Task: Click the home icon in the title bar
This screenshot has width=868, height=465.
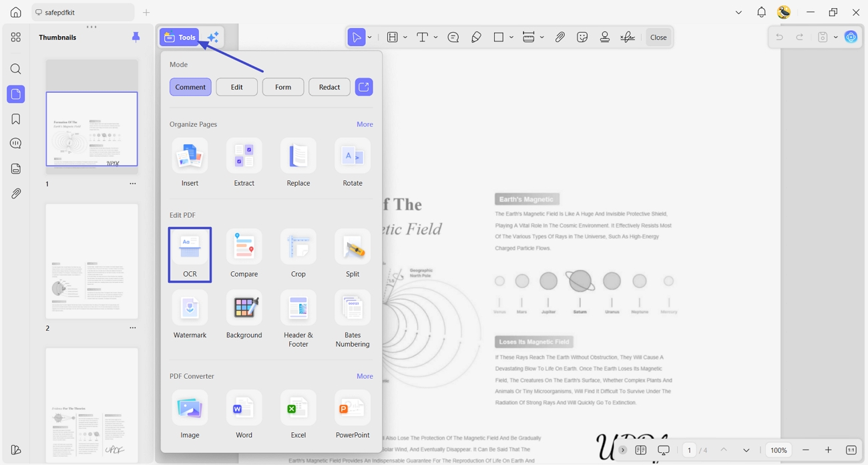Action: [x=16, y=12]
